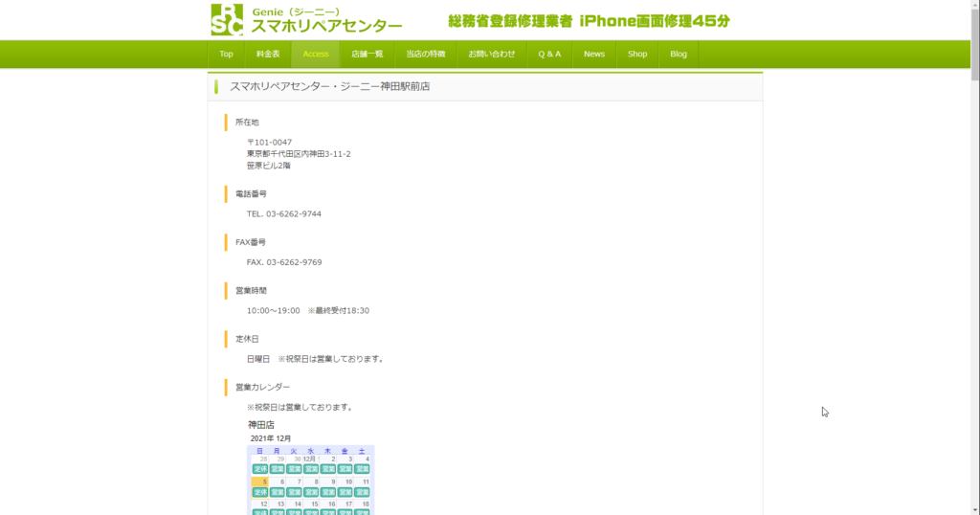980x515 pixels.
Task: Click the 営業 badge on December 11
Action: (x=362, y=492)
